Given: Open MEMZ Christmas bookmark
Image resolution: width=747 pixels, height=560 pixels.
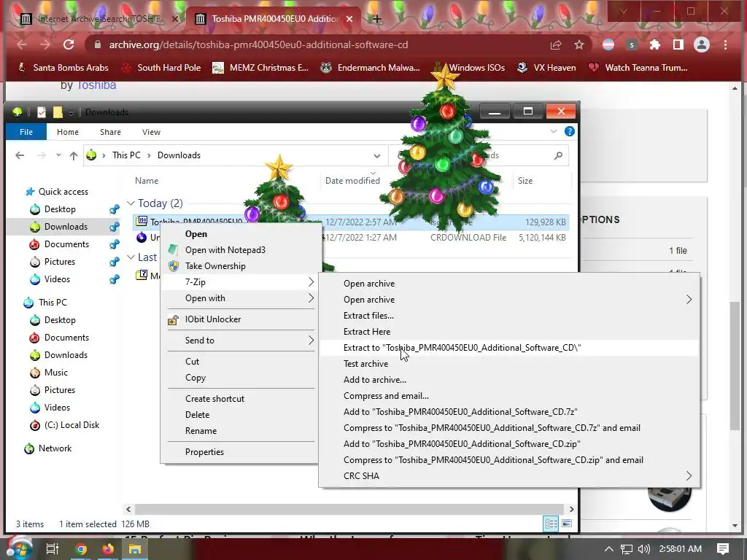Looking at the screenshot, I should click(x=260, y=68).
